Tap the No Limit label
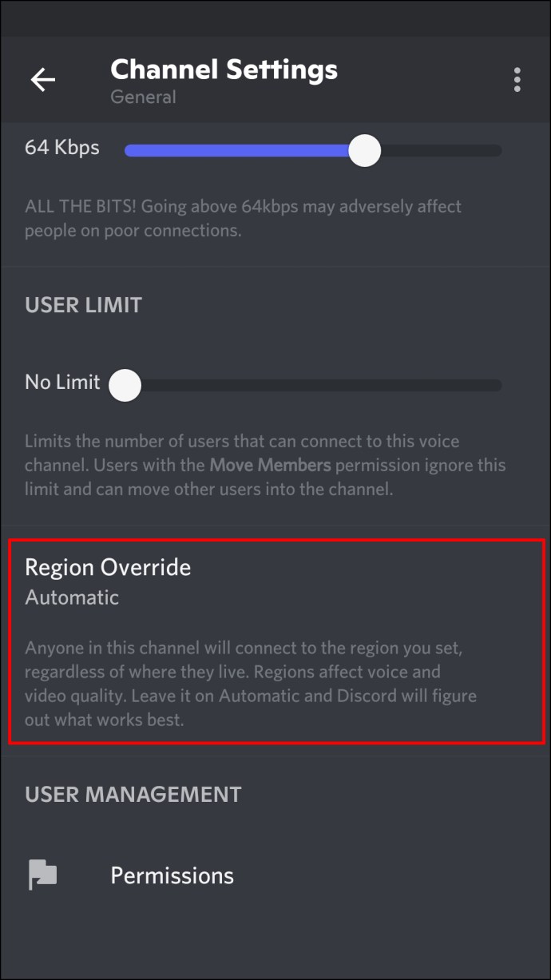This screenshot has width=551, height=980. [x=62, y=382]
